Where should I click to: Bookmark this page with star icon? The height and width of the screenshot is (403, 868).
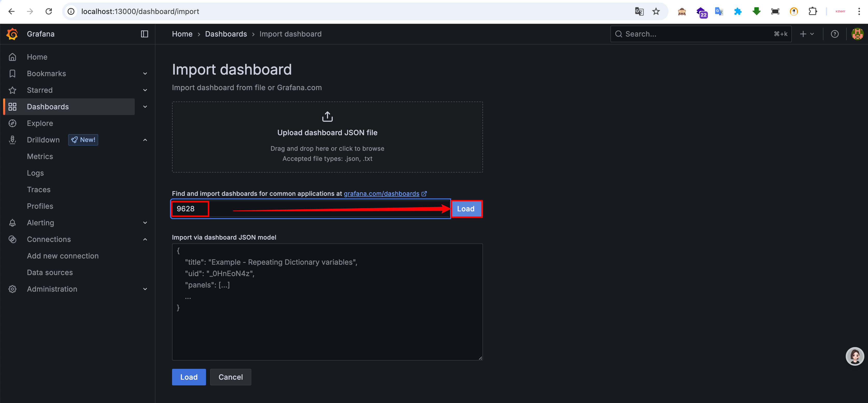point(656,11)
